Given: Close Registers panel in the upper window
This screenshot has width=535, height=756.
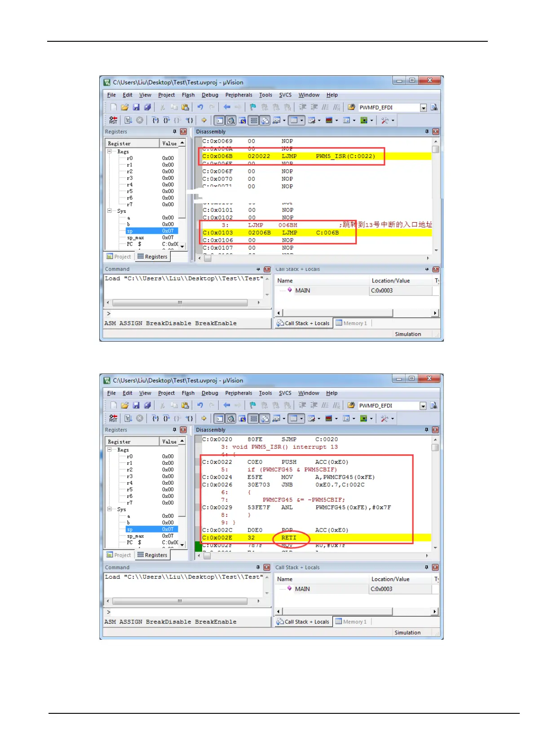Looking at the screenshot, I should click(183, 132).
